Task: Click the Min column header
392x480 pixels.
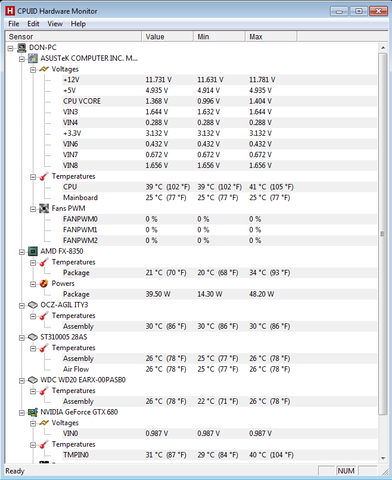Action: (x=219, y=37)
